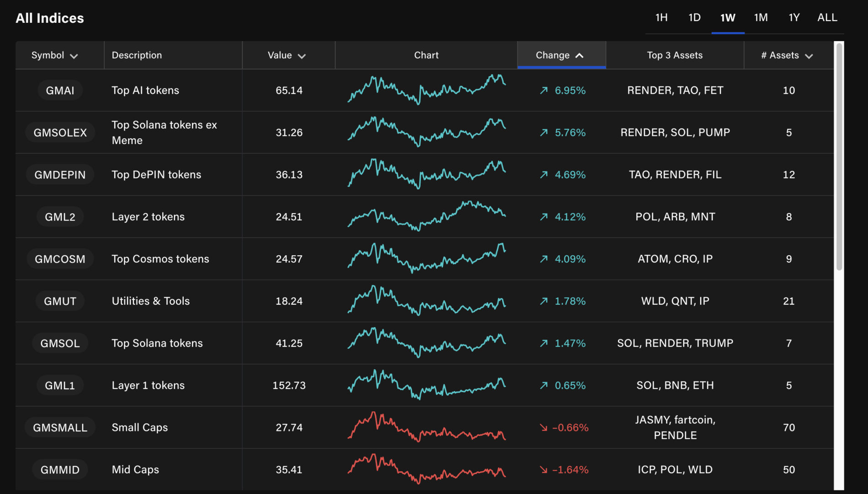Click the All Indices heading

(49, 18)
